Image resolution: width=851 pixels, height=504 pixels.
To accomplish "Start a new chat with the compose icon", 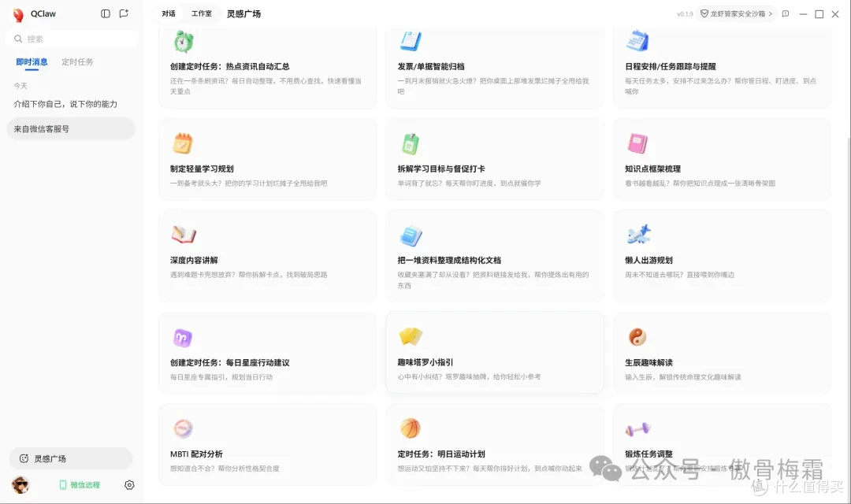I will pyautogui.click(x=124, y=13).
